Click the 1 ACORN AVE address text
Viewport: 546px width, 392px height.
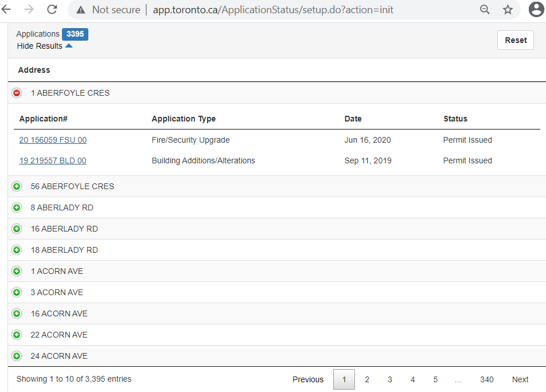(x=57, y=271)
